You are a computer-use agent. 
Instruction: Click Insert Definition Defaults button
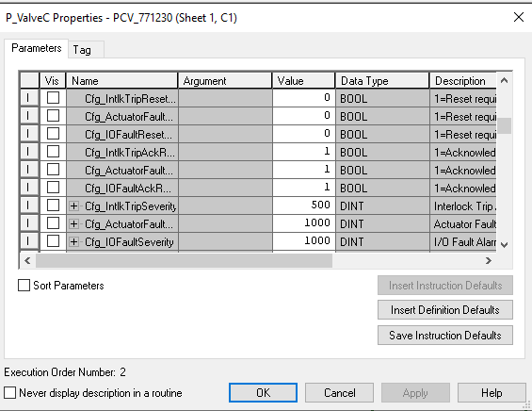445,310
